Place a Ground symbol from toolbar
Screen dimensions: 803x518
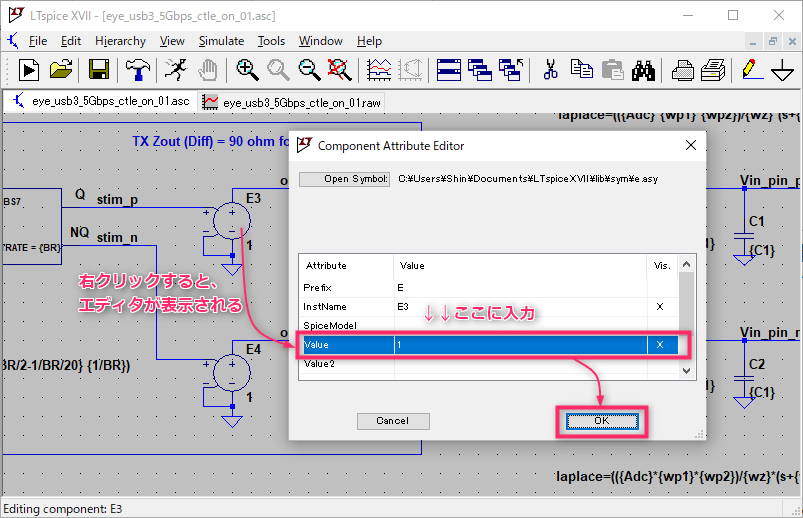[783, 70]
